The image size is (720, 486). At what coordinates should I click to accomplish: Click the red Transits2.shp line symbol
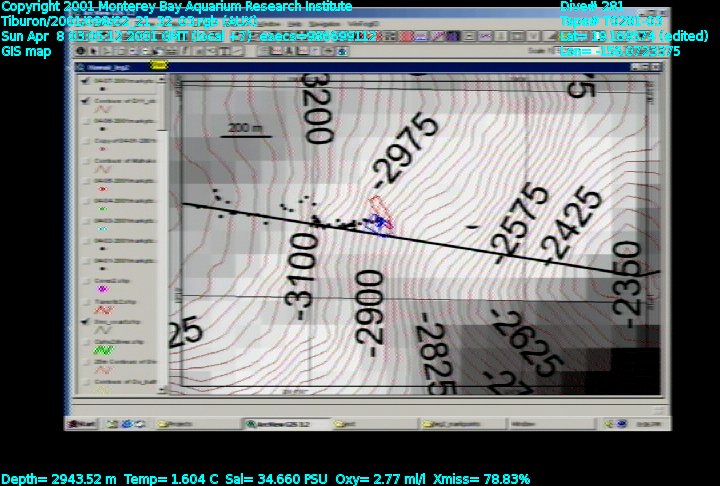[x=101, y=310]
